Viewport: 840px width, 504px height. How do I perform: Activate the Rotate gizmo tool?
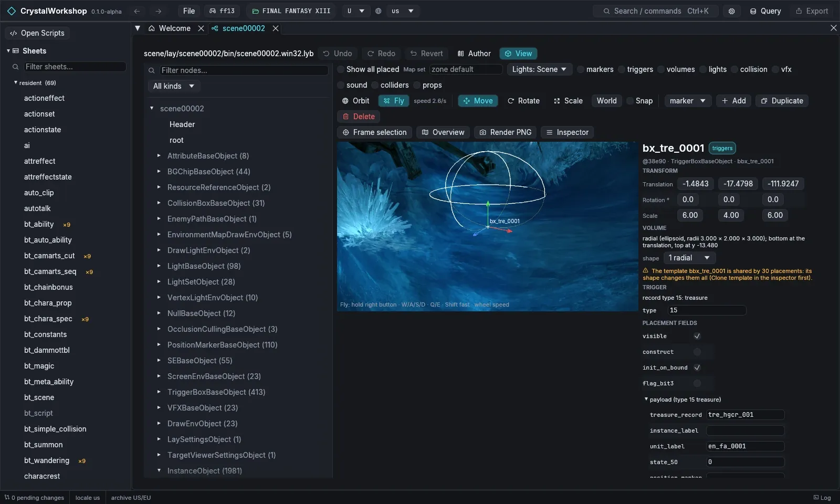click(x=523, y=101)
